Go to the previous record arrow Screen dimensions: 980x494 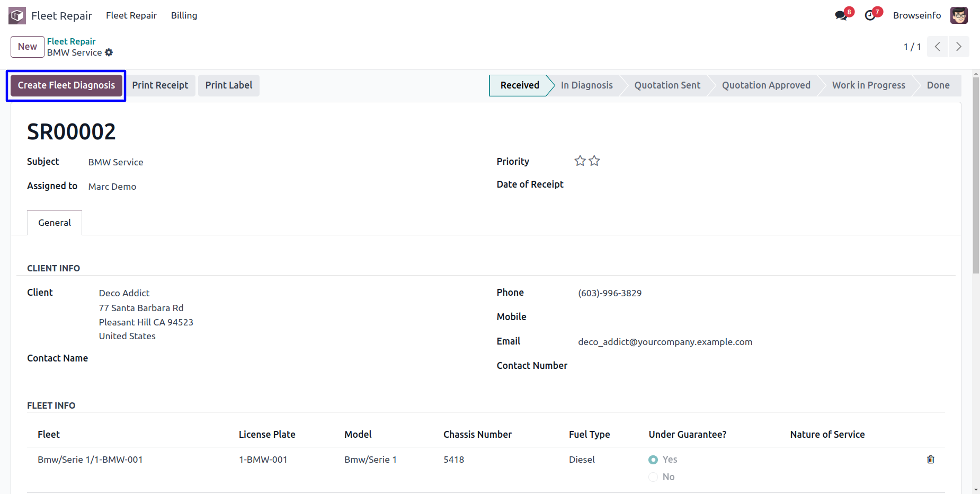tap(937, 47)
